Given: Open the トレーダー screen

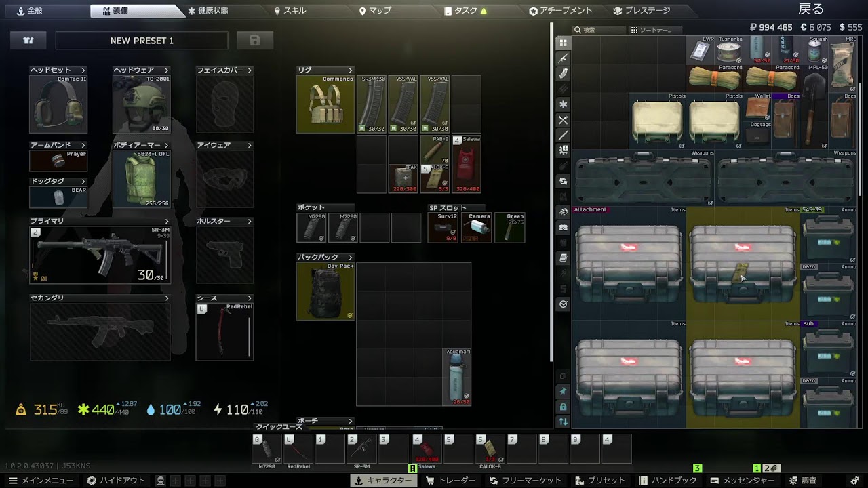Looking at the screenshot, I should (x=450, y=481).
